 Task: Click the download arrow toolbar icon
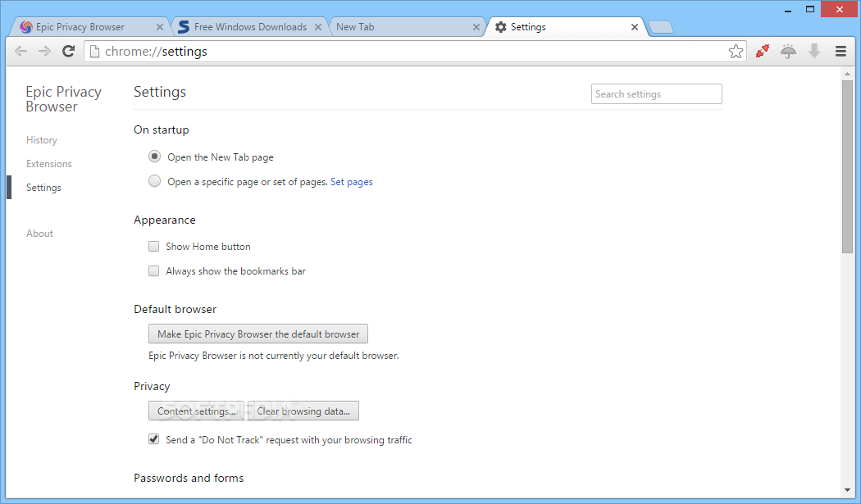tap(814, 51)
